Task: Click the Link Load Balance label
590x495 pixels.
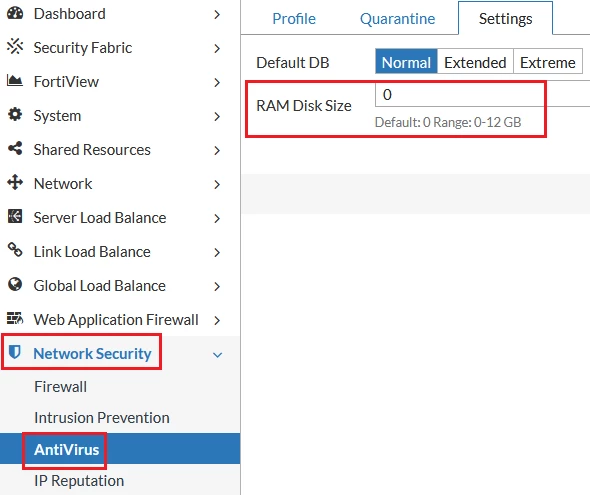Action: click(92, 252)
